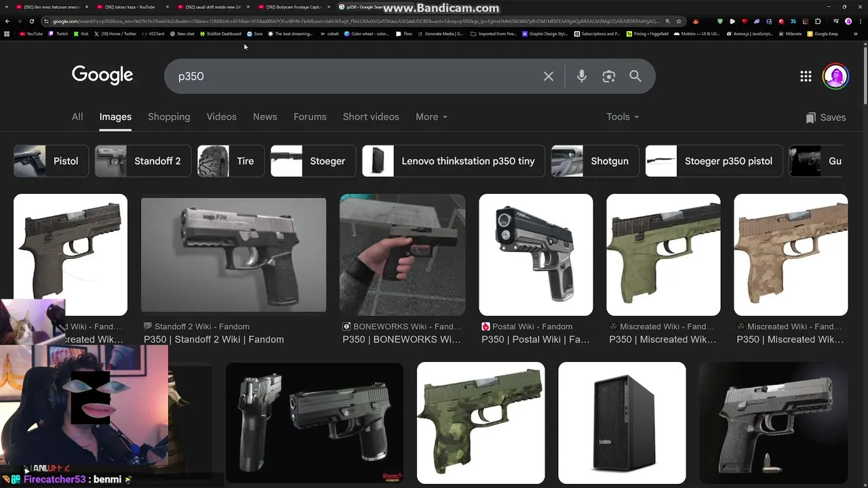868x488 pixels.
Task: Open the Home / Twitter bookmark
Action: click(x=115, y=33)
